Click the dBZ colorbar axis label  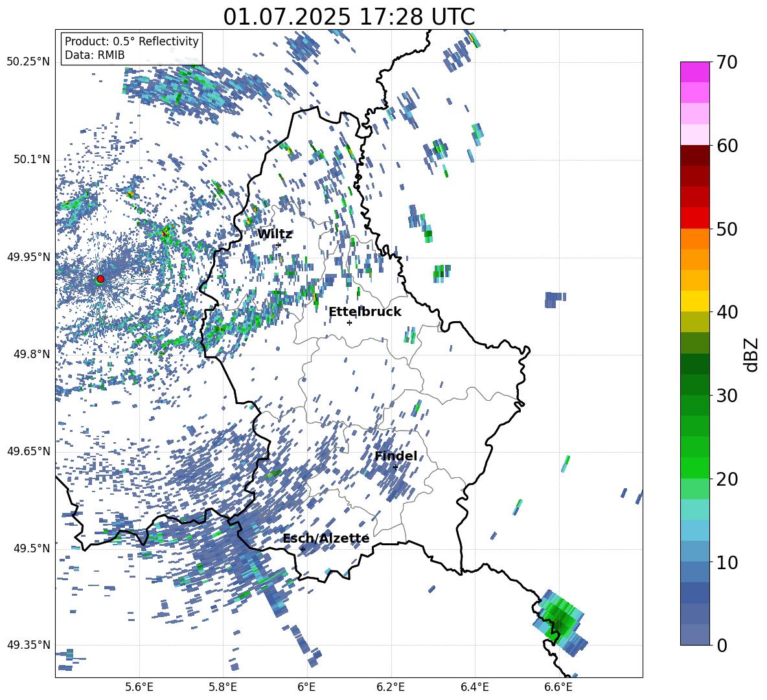tap(751, 354)
